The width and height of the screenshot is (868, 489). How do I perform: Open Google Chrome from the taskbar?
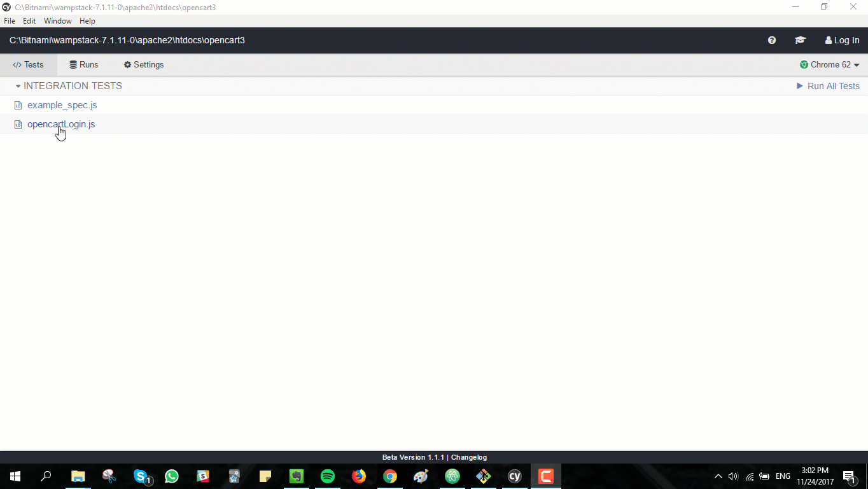pyautogui.click(x=390, y=476)
